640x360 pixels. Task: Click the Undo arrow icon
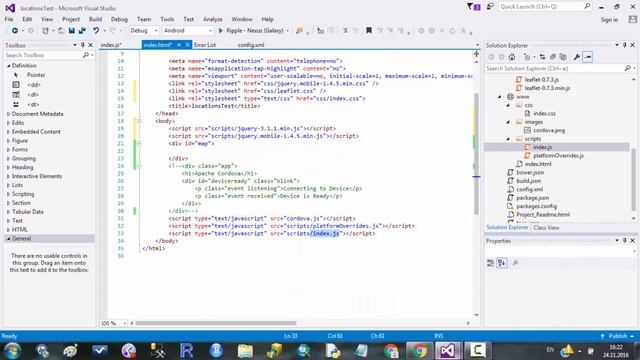tap(96, 31)
